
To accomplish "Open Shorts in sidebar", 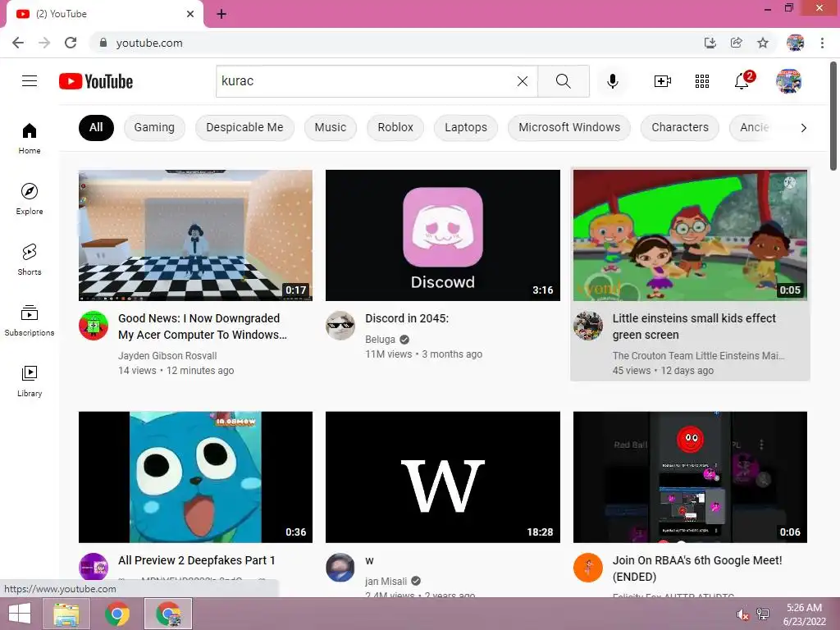I will click(30, 260).
